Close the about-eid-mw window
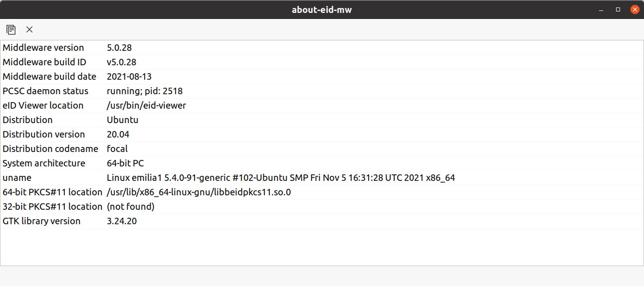The image size is (644, 286). [x=635, y=9]
